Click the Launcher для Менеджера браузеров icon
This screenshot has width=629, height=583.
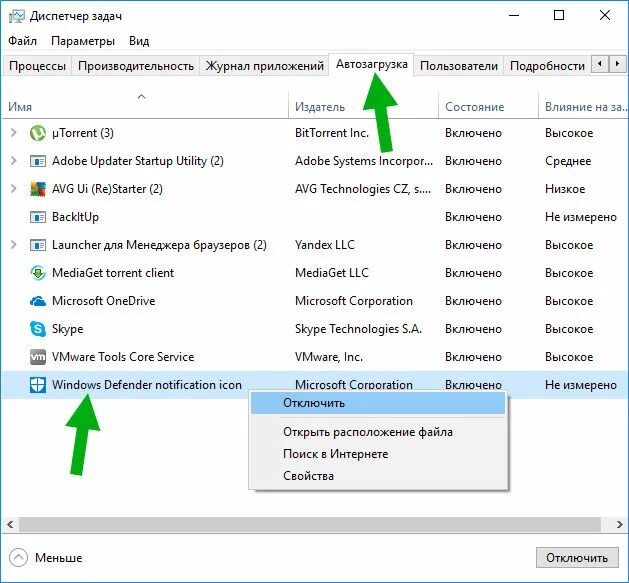tap(38, 245)
